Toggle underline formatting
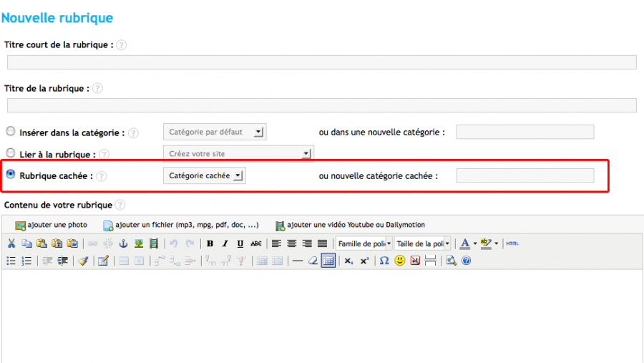 point(240,243)
